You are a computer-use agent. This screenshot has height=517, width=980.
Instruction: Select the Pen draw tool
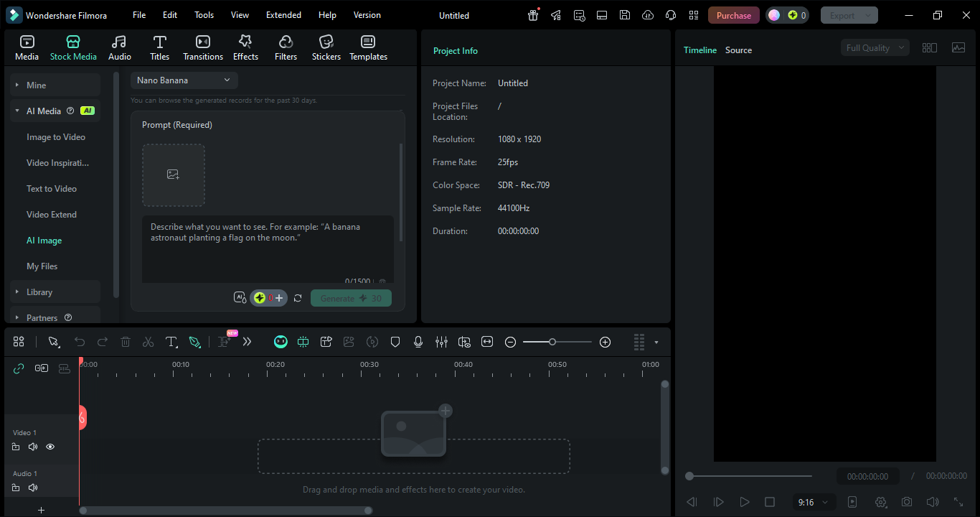pos(194,342)
